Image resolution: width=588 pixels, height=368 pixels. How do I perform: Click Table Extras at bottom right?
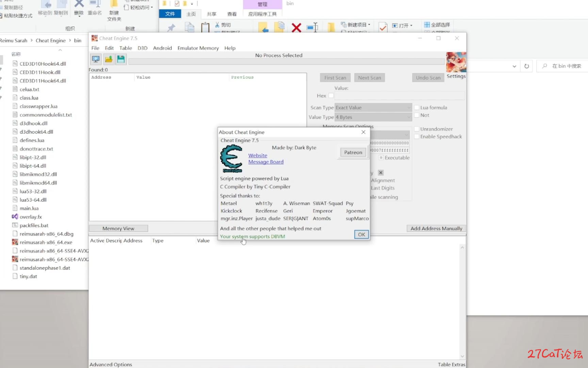tap(452, 365)
